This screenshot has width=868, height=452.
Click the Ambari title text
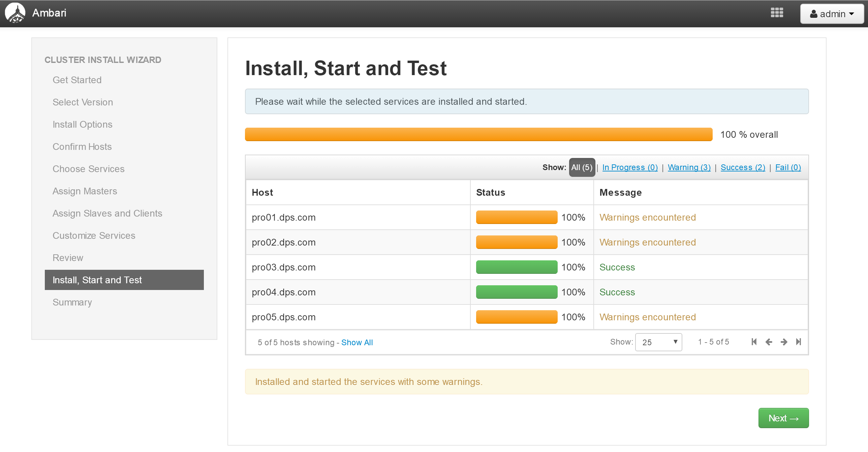coord(49,13)
